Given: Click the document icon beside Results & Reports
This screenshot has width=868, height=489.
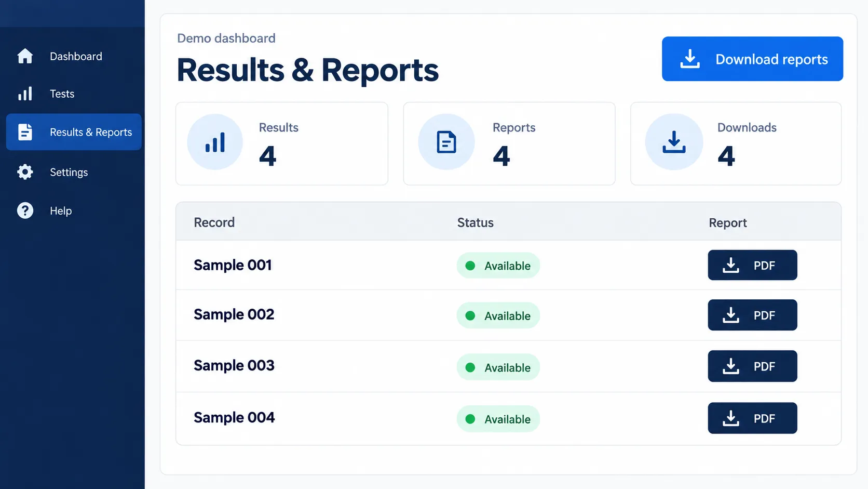Looking at the screenshot, I should (25, 132).
